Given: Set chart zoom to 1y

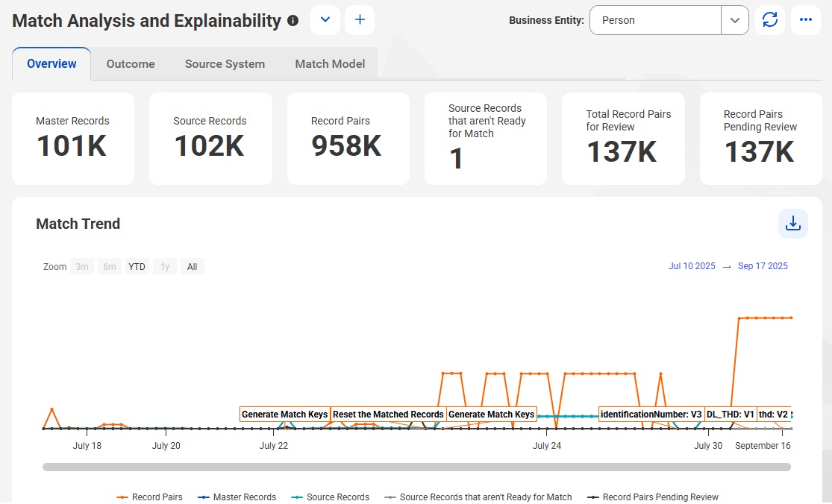Looking at the screenshot, I should tap(165, 267).
